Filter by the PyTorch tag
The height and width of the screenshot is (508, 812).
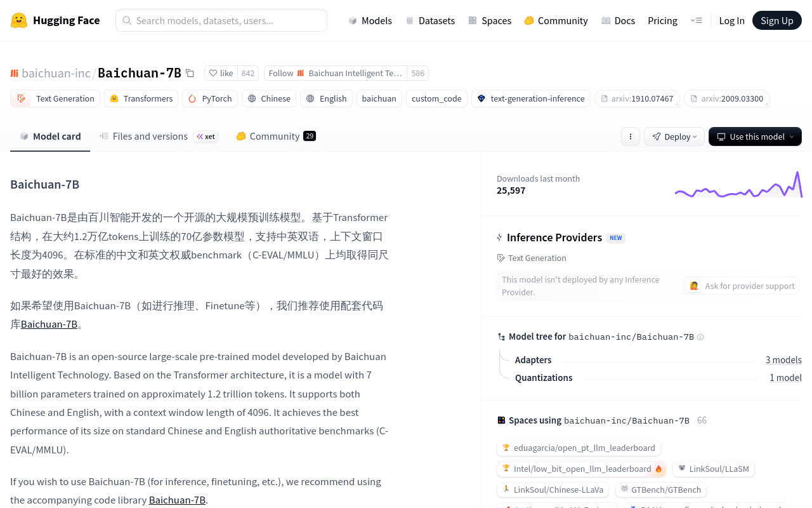point(210,98)
